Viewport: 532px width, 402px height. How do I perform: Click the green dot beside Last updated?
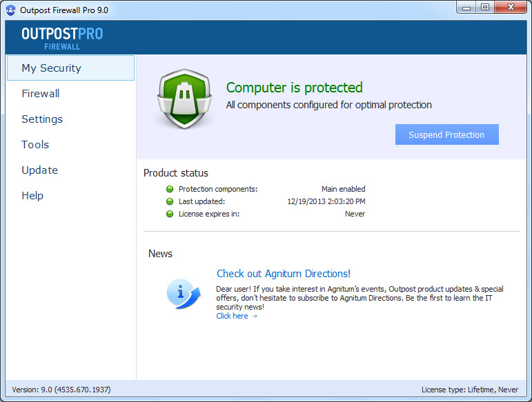[x=170, y=201]
